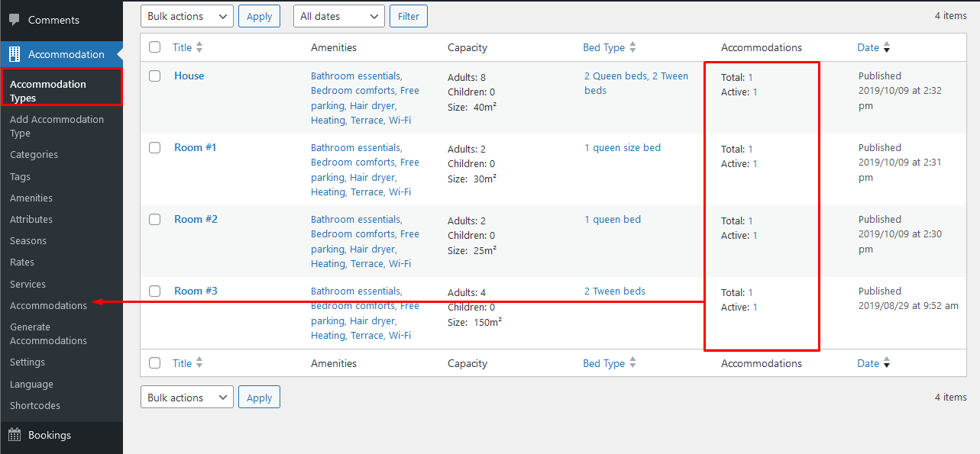Viewport: 980px width, 454px height.
Task: Mark the Room #3 row checkbox
Action: (x=155, y=291)
